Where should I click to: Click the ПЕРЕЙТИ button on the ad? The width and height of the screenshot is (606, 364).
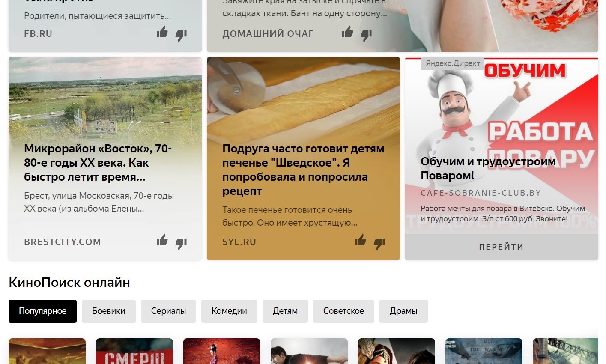tap(502, 247)
